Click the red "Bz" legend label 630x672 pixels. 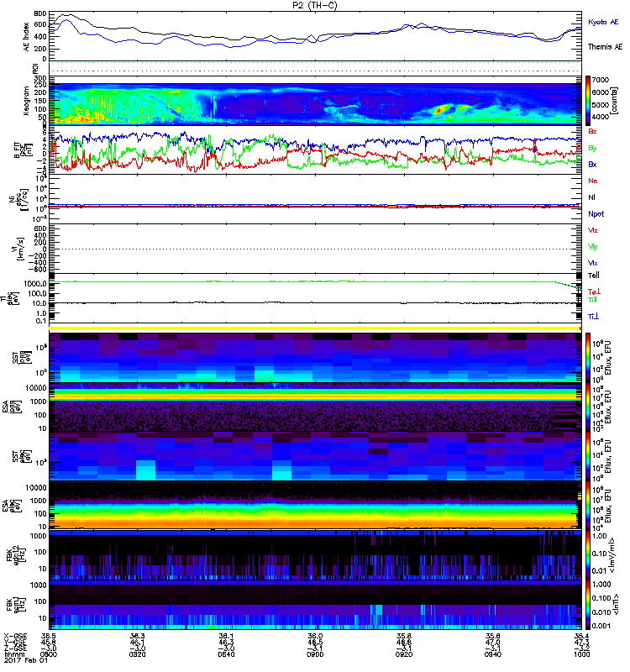592,132
